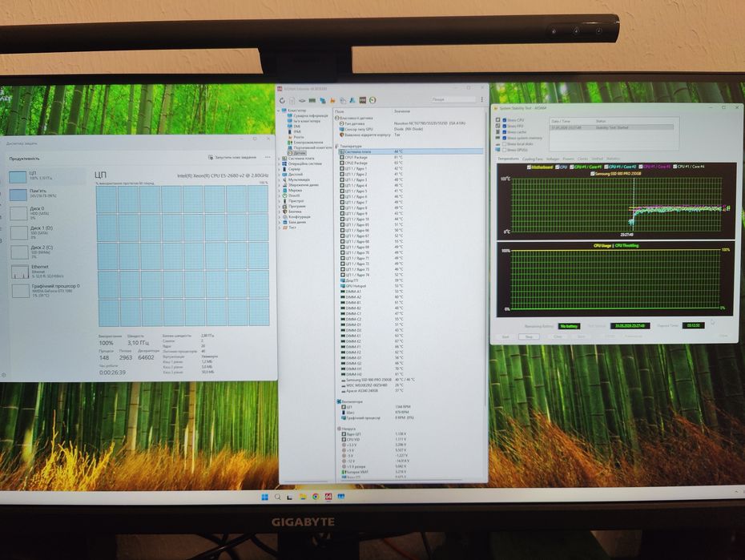Expand the Системна плата tree node
745x560 pixels.
279,158
